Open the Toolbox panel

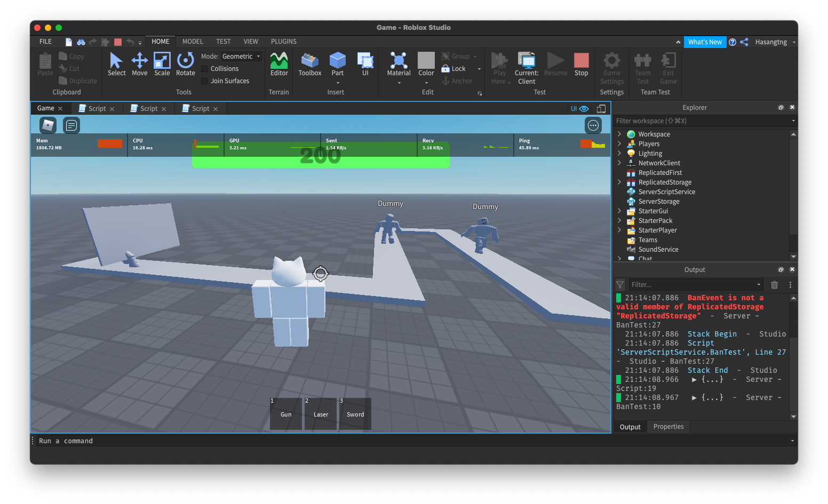point(309,65)
